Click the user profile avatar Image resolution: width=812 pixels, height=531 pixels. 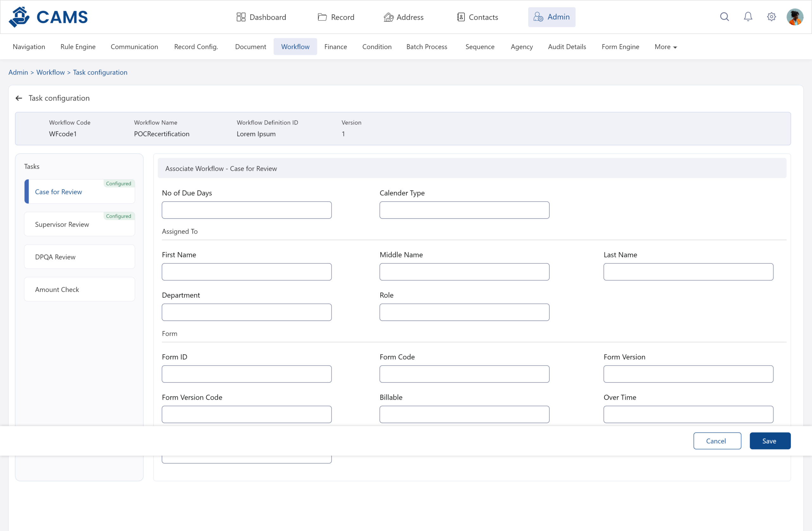[795, 17]
